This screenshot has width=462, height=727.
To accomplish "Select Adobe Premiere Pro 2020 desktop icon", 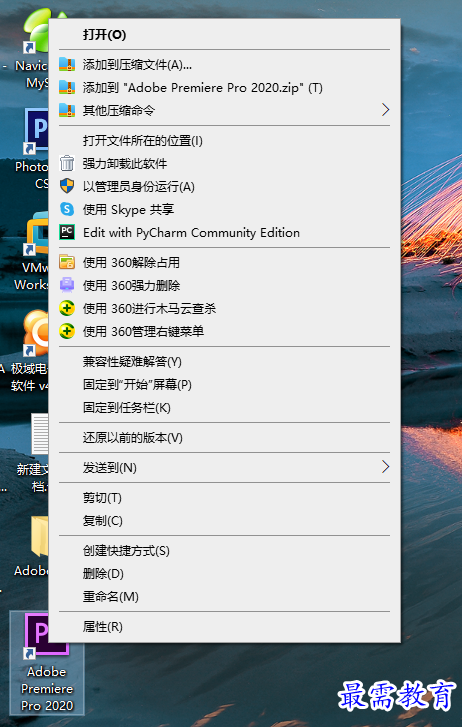I will pyautogui.click(x=46, y=663).
